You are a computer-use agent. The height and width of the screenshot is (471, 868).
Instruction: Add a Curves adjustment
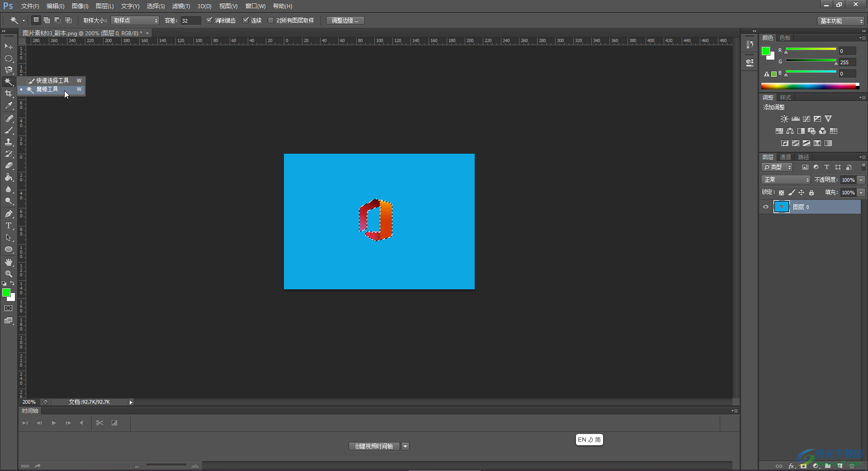click(x=807, y=119)
